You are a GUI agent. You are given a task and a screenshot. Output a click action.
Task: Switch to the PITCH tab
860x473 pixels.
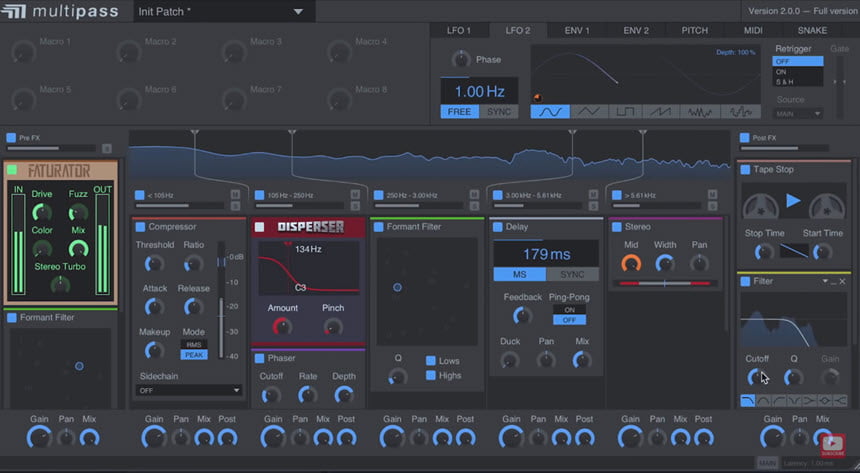694,31
